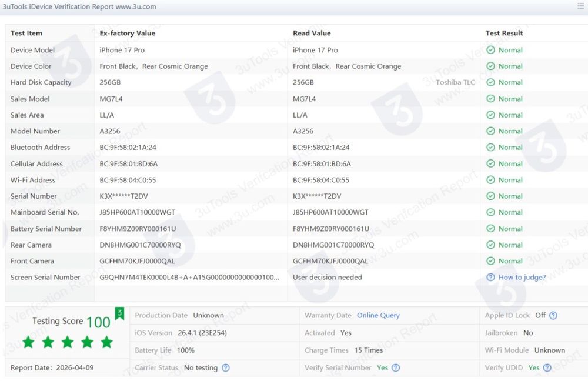Click the checkmark icon in the Rear Camera row
The image size is (588, 381).
pyautogui.click(x=490, y=245)
